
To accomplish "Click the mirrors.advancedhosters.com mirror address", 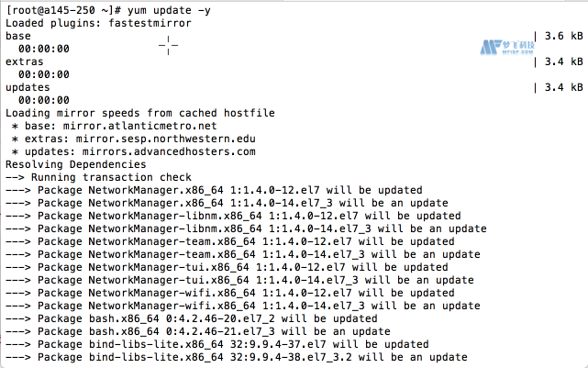I will pos(169,151).
